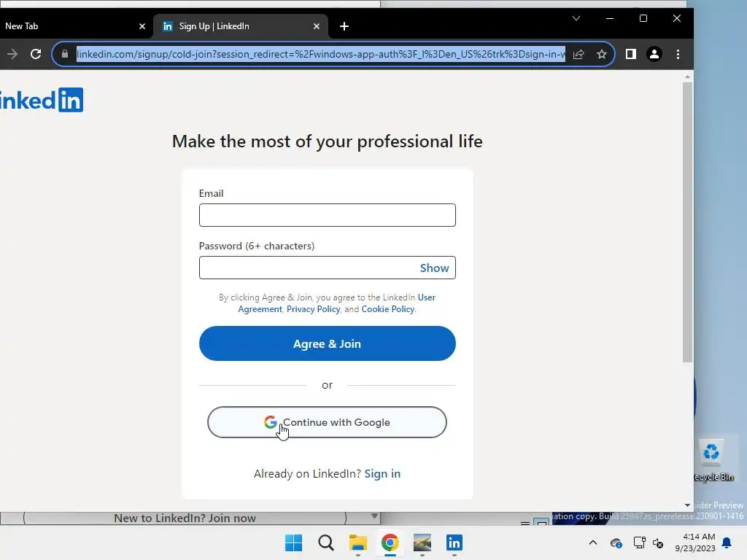Click Show to reveal the password
This screenshot has width=747, height=560.
coord(434,268)
